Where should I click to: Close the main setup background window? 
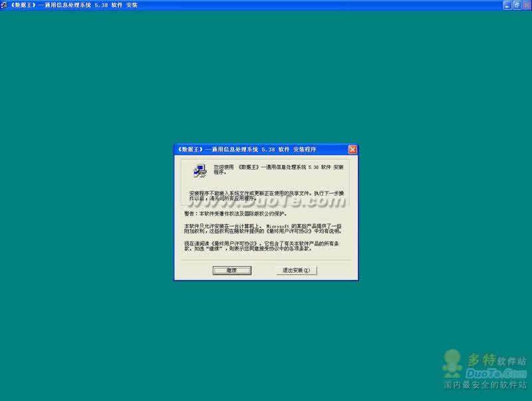pos(527,5)
